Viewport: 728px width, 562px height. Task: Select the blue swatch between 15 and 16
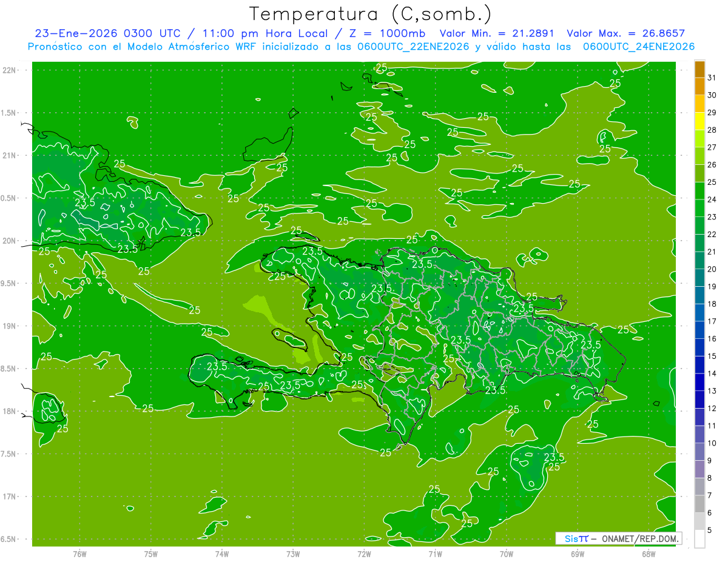699,348
